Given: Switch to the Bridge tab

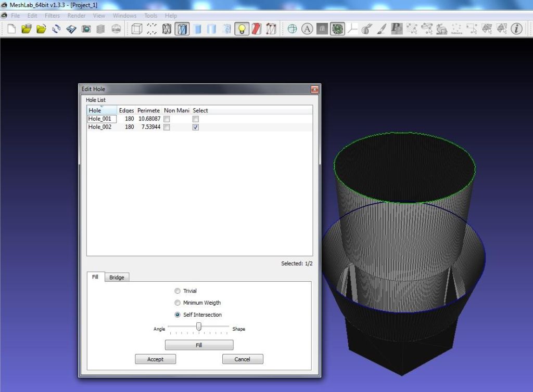Looking at the screenshot, I should click(117, 278).
